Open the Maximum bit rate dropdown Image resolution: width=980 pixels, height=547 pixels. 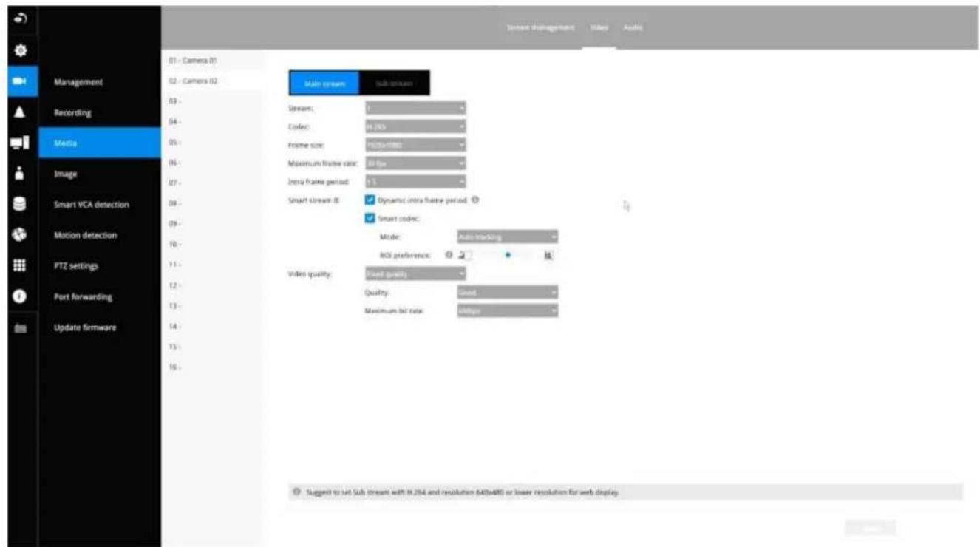pyautogui.click(x=508, y=310)
